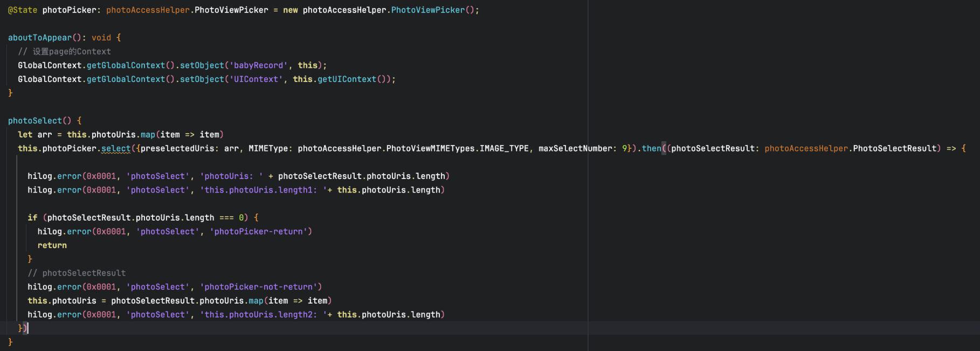
Task: Place cursor on the 'let arr' variable declaration
Action: [x=35, y=135]
